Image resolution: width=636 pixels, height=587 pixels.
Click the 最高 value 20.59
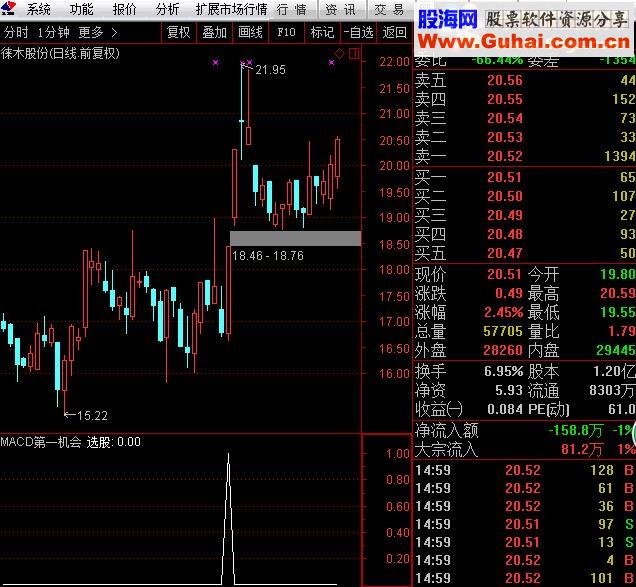618,293
